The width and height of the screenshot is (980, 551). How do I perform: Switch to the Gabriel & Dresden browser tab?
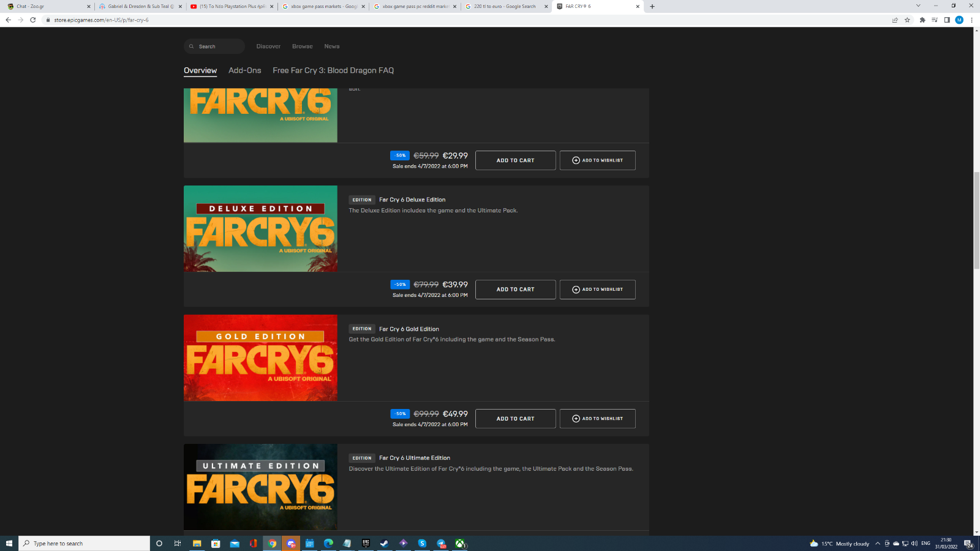(x=140, y=6)
